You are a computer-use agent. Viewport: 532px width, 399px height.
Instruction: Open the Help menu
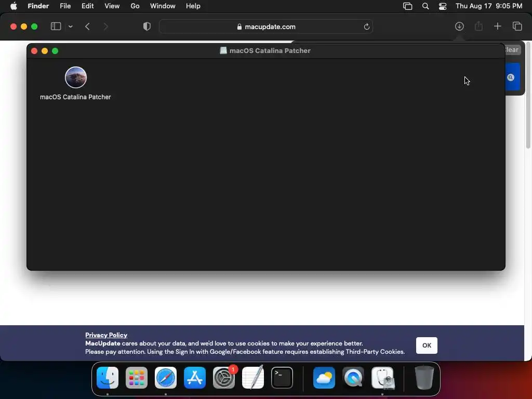pos(193,6)
